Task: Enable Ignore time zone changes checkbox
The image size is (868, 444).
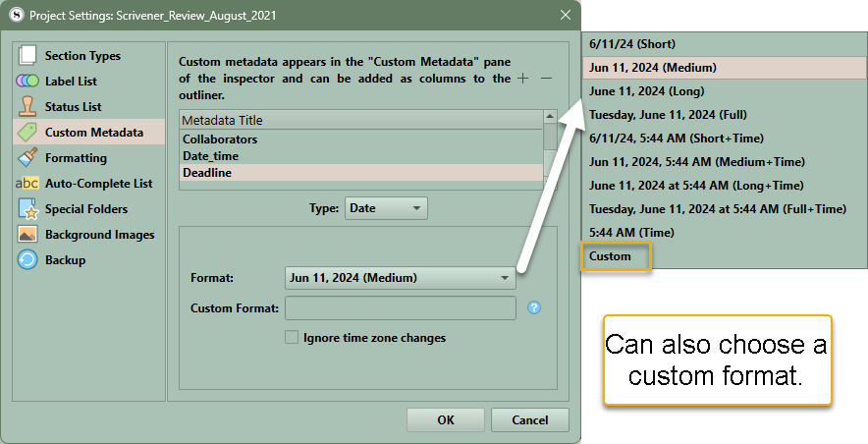Action: (x=292, y=338)
